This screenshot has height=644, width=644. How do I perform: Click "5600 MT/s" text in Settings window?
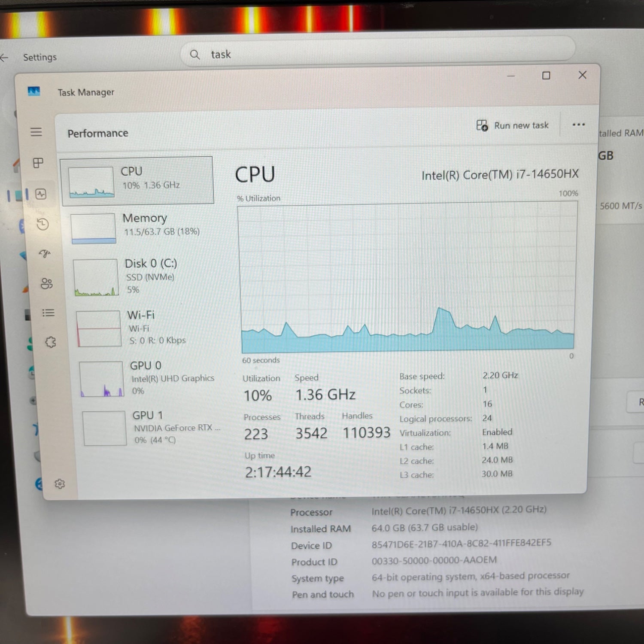pyautogui.click(x=621, y=206)
